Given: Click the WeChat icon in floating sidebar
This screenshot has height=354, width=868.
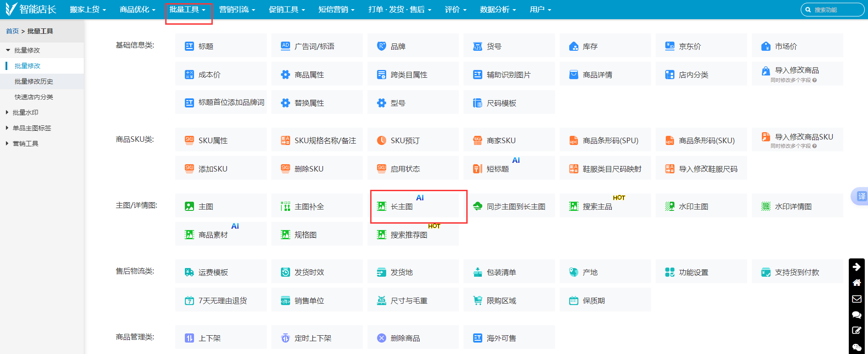Looking at the screenshot, I should tap(857, 347).
